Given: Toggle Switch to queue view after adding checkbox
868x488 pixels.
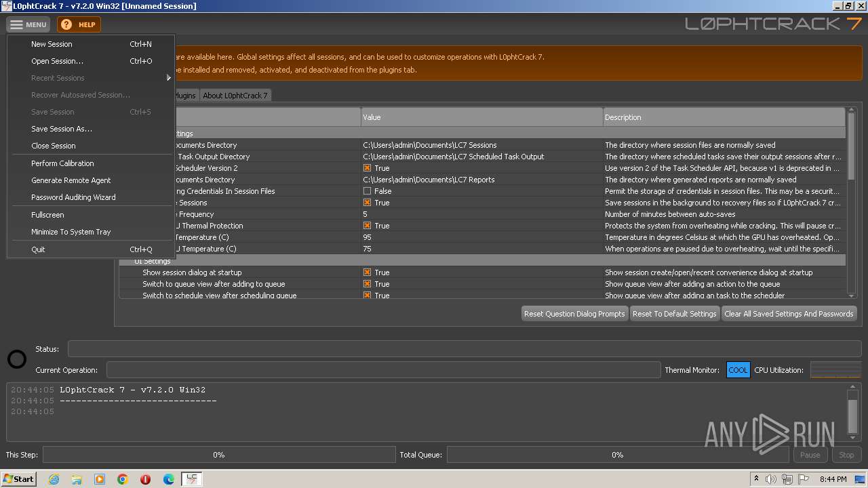Looking at the screenshot, I should tap(367, 284).
